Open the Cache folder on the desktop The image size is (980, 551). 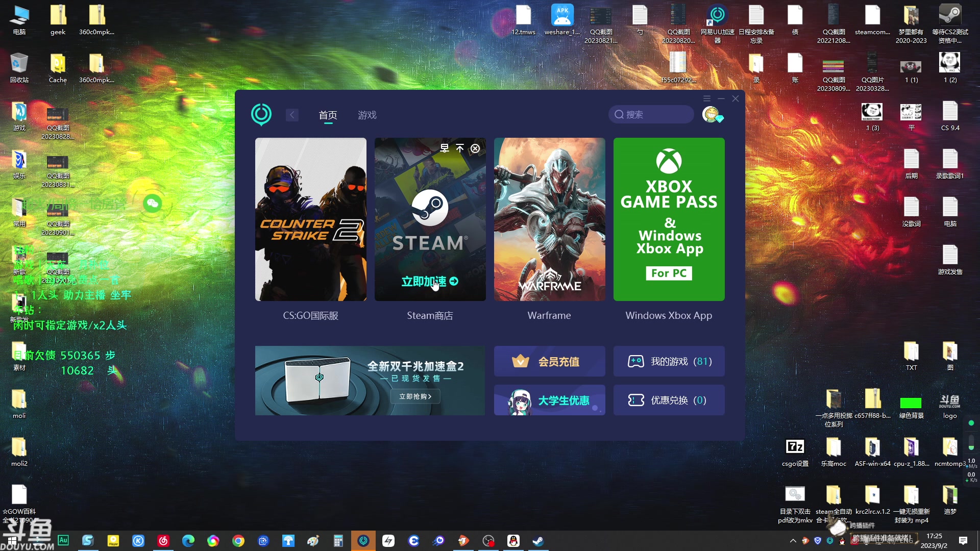tap(58, 68)
